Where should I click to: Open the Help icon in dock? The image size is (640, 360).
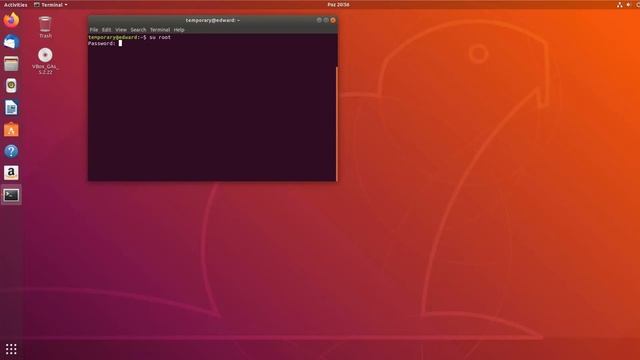11,151
